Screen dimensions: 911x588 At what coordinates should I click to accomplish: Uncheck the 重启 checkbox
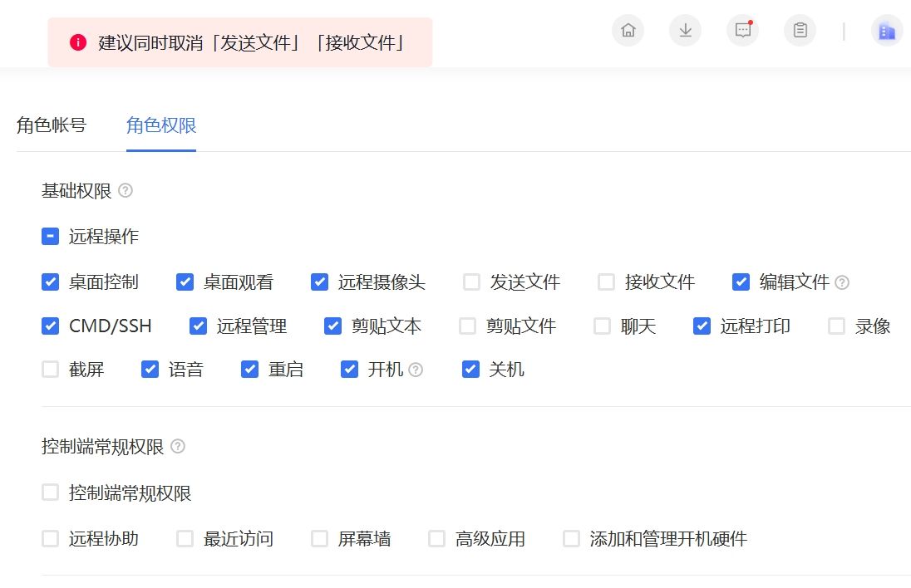(x=250, y=370)
